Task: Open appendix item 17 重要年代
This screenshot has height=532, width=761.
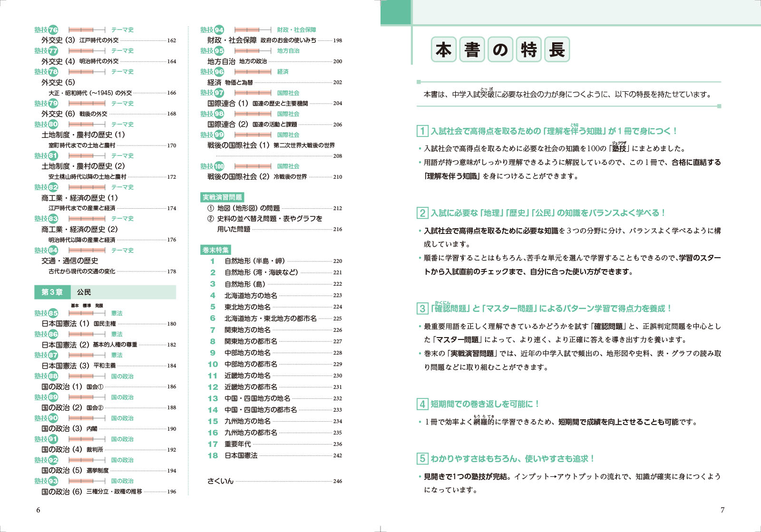Action: click(274, 444)
